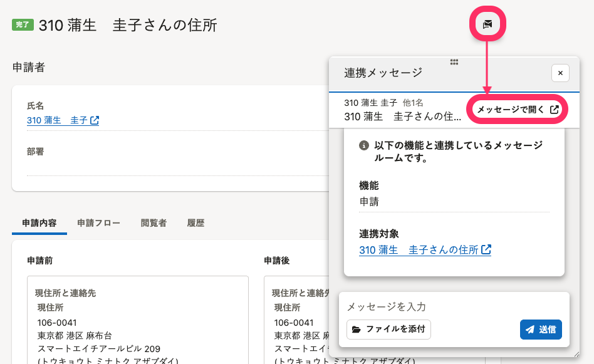The height and width of the screenshot is (364, 594).
Task: Click the resize grip at the message panel corner
Action: click(575, 355)
